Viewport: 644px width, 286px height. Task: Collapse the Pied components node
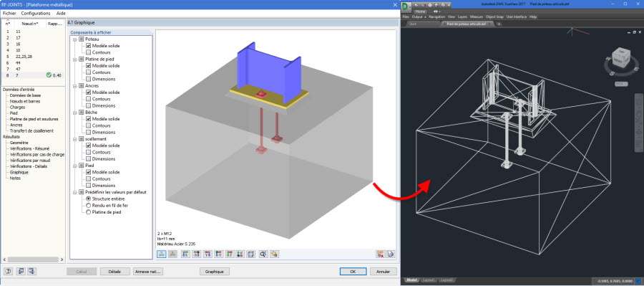[74, 166]
